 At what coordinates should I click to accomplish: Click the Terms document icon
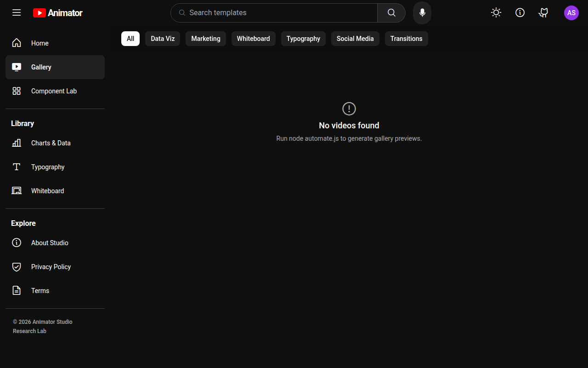coord(17,291)
